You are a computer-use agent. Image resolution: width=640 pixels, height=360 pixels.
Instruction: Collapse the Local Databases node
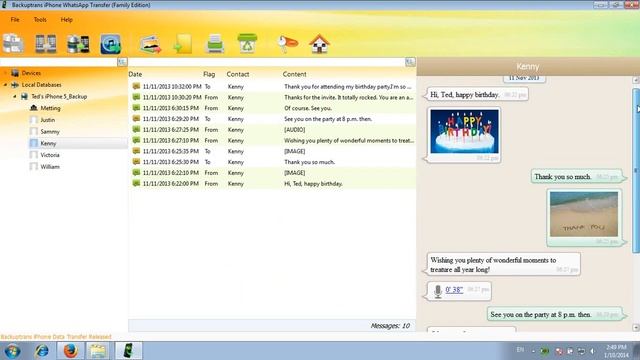[5, 85]
